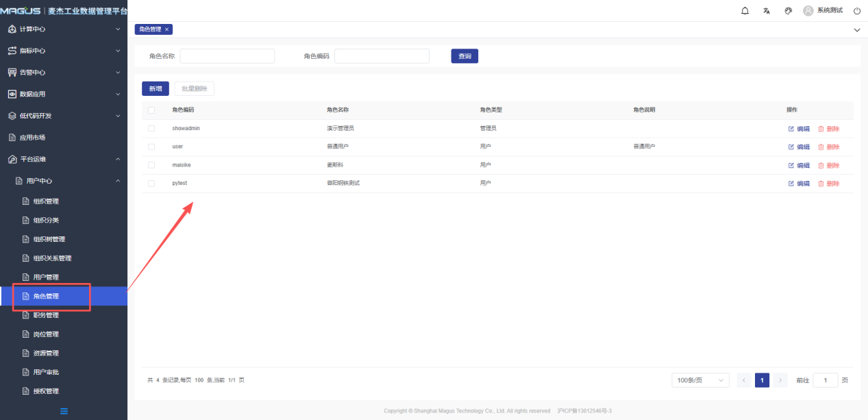Screen dimensions: 868x420
Task: Open the 100条/页 page size dropdown
Action: tap(700, 380)
